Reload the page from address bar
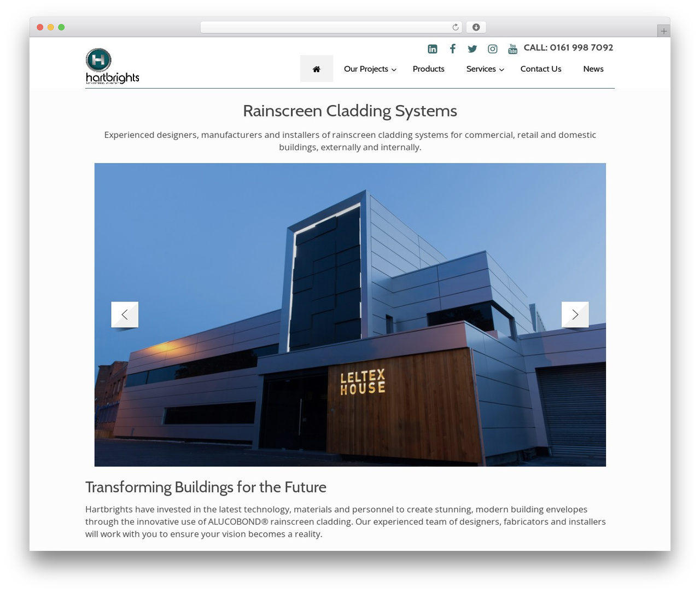This screenshot has width=700, height=593. [x=456, y=27]
